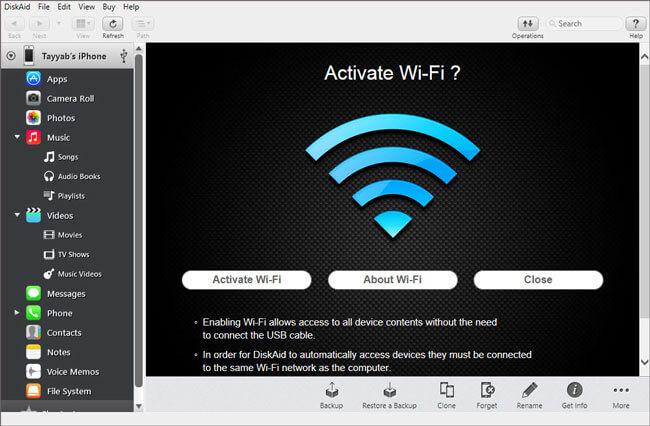Open the Help menu
Screen dimensions: 650x426
(x=131, y=7)
